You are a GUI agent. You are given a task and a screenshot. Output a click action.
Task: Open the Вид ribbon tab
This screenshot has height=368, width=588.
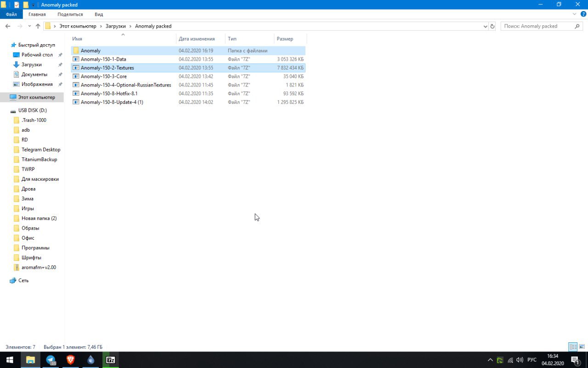pos(99,14)
